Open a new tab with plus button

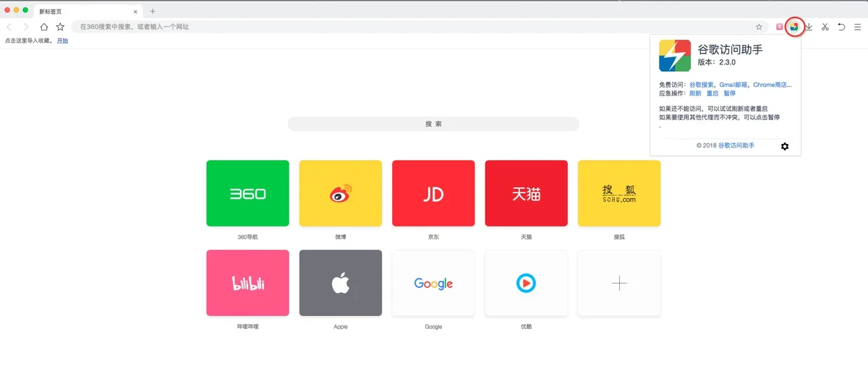(x=153, y=12)
